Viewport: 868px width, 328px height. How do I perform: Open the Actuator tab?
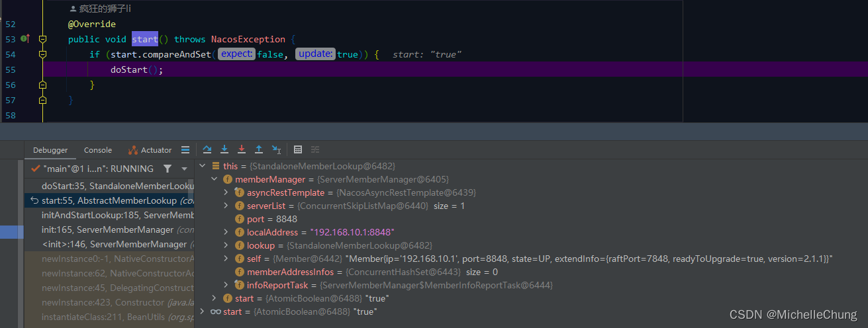(150, 150)
